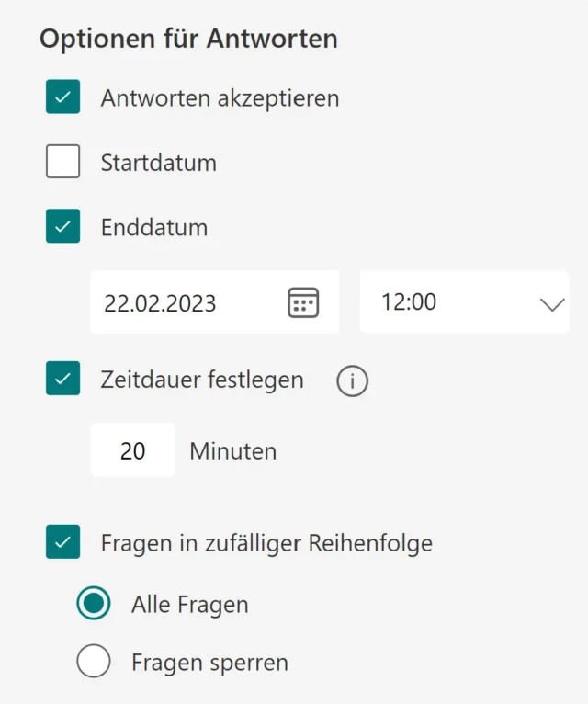Click the Zeitdauer festlegen label
The height and width of the screenshot is (704, 588).
tap(202, 380)
